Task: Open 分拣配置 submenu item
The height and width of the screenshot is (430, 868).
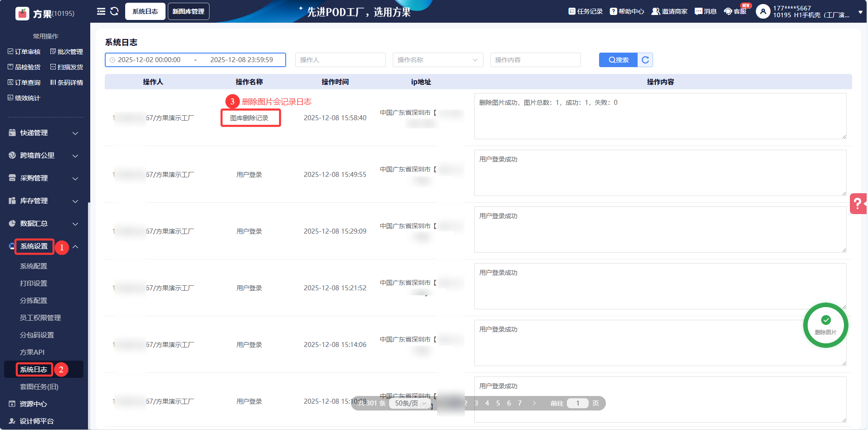Action: point(34,301)
